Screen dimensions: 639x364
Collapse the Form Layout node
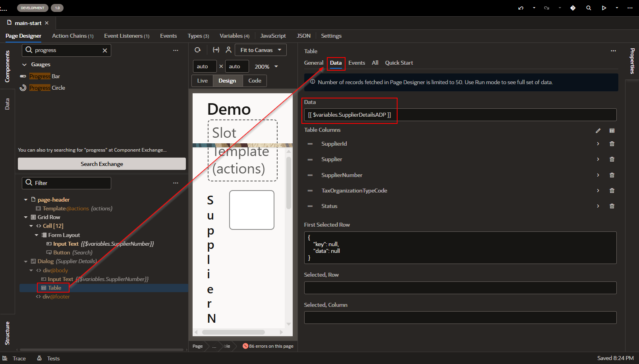[37, 235]
